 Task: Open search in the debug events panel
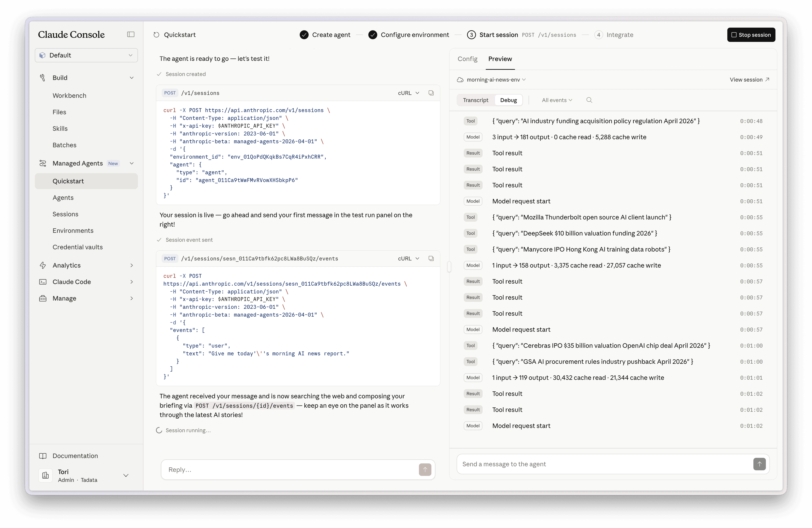coord(589,100)
